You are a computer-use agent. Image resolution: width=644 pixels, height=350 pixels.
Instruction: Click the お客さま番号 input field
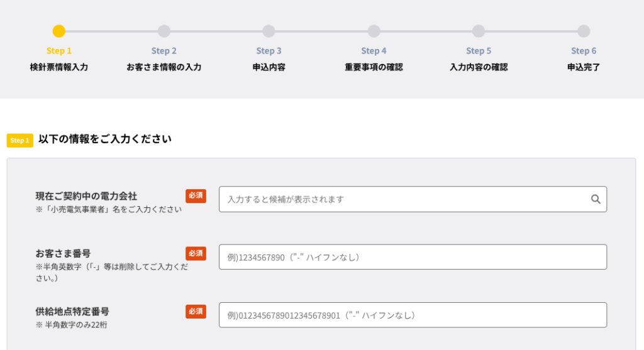coord(413,257)
